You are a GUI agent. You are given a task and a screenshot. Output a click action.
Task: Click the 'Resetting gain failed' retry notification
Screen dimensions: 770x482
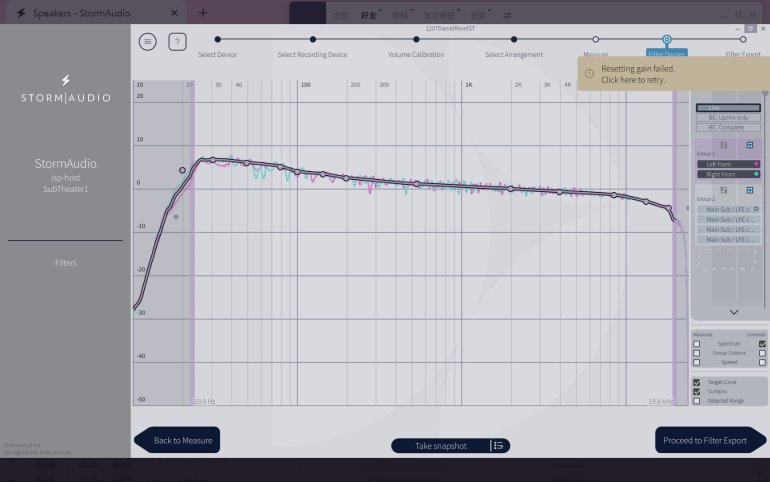pyautogui.click(x=670, y=73)
